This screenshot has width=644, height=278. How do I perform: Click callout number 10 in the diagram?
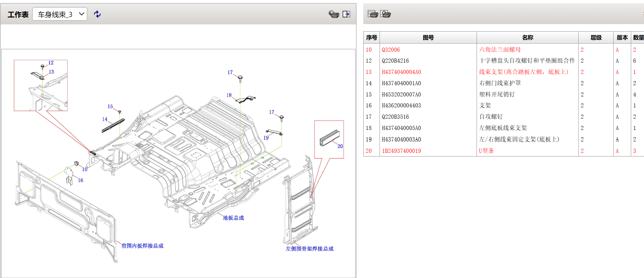pyautogui.click(x=84, y=169)
